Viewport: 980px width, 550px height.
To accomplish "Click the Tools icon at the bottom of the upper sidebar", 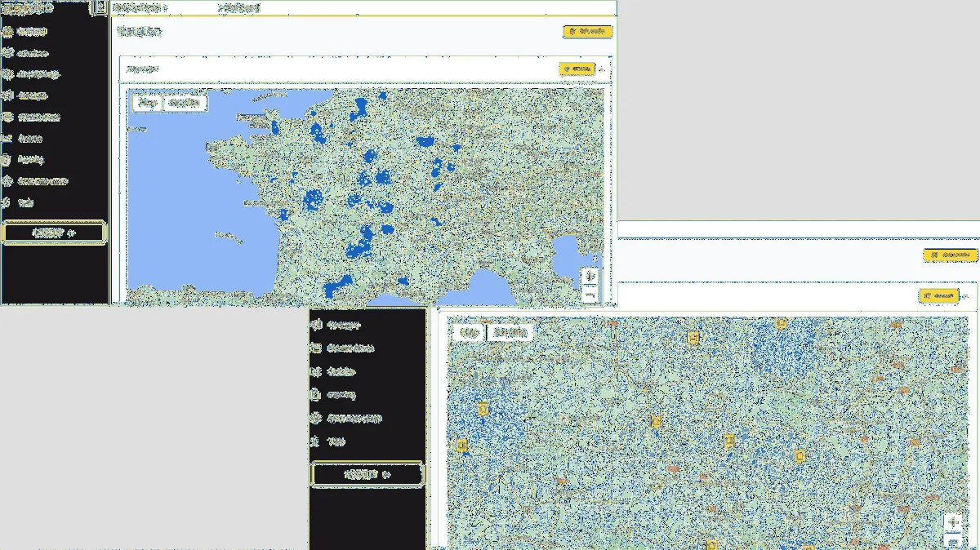I will tap(7, 202).
